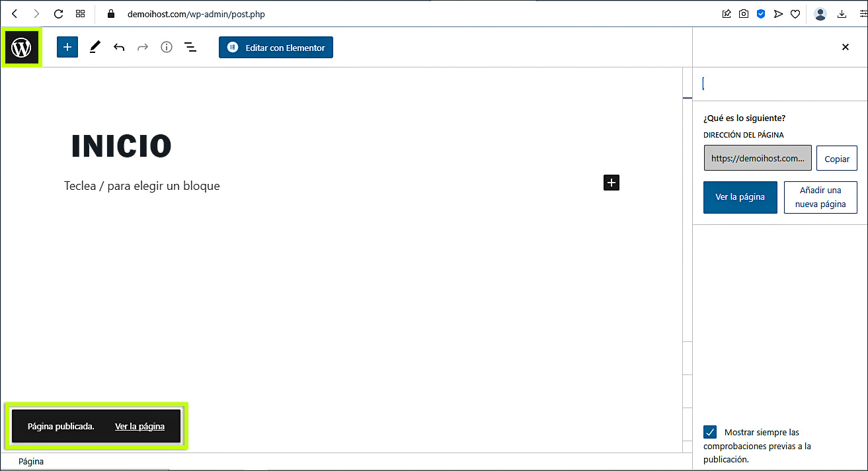Open the list view outline
This screenshot has height=471, width=868.
[190, 48]
